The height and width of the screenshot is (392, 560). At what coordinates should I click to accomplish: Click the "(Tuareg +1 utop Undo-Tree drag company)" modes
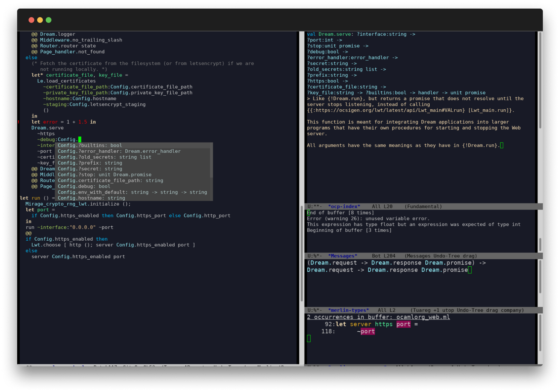click(x=467, y=310)
